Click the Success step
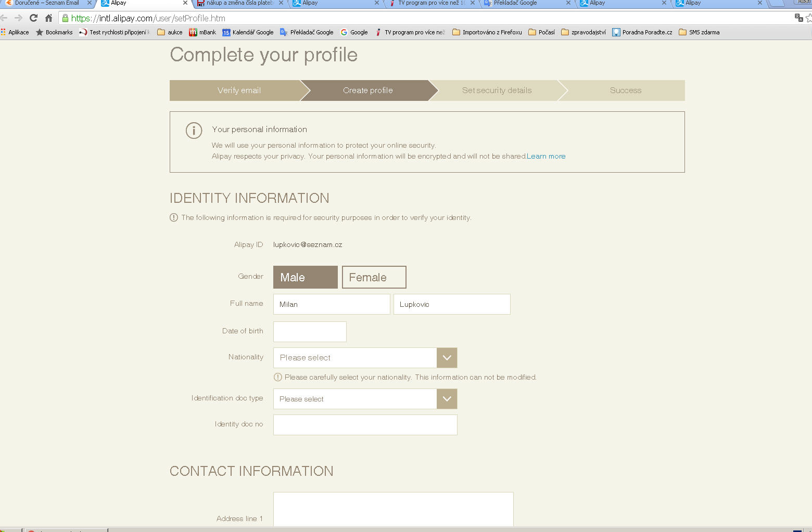This screenshot has height=532, width=812. point(626,90)
